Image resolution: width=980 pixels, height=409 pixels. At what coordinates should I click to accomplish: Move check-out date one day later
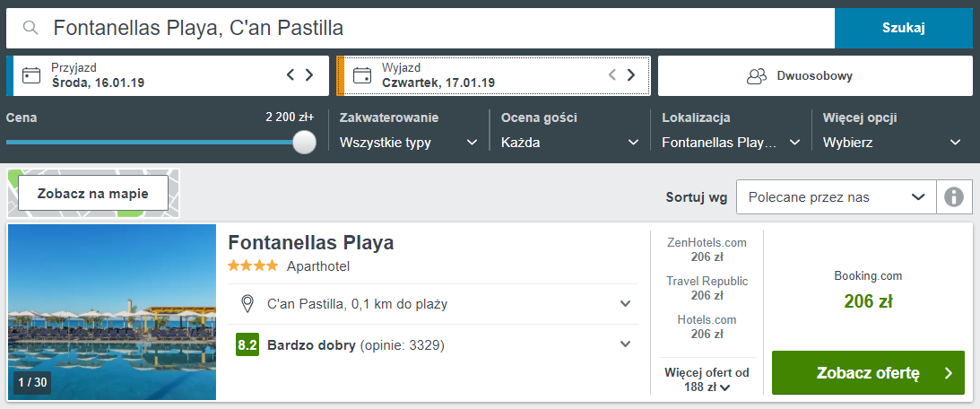(631, 75)
